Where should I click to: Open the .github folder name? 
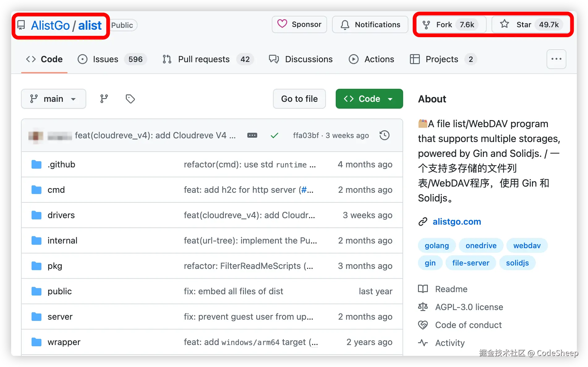[61, 164]
